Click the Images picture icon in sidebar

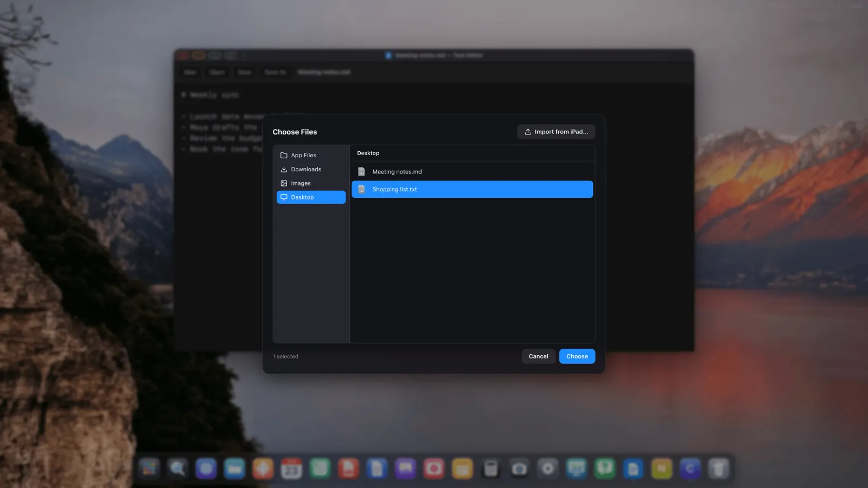point(284,183)
